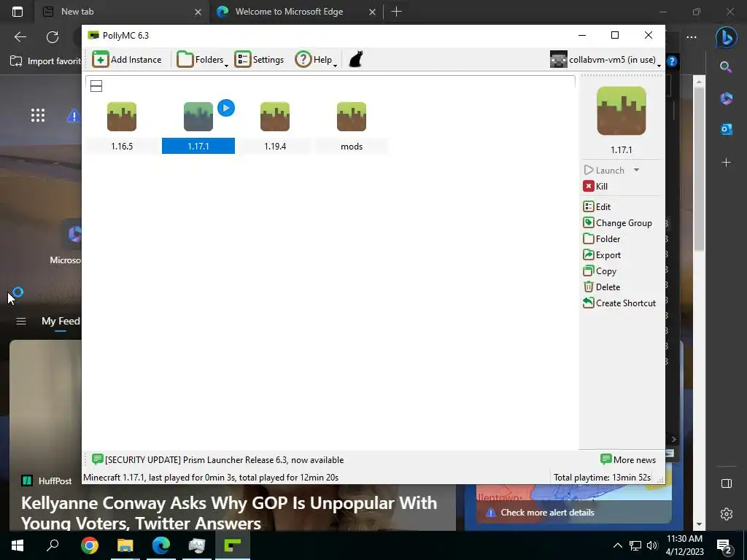
Task: Click Create Shortcut for the instance
Action: pos(619,303)
